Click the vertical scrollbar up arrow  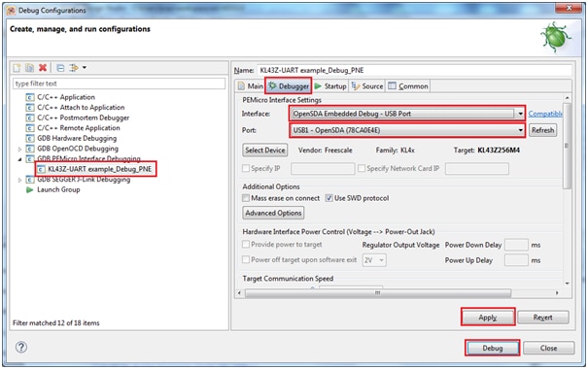coord(567,98)
